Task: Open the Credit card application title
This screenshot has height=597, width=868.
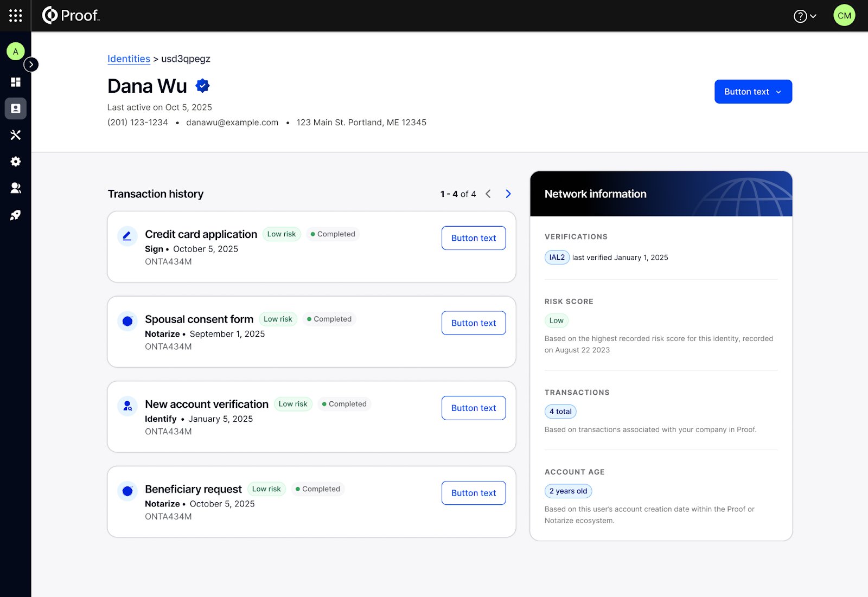Action: [201, 234]
